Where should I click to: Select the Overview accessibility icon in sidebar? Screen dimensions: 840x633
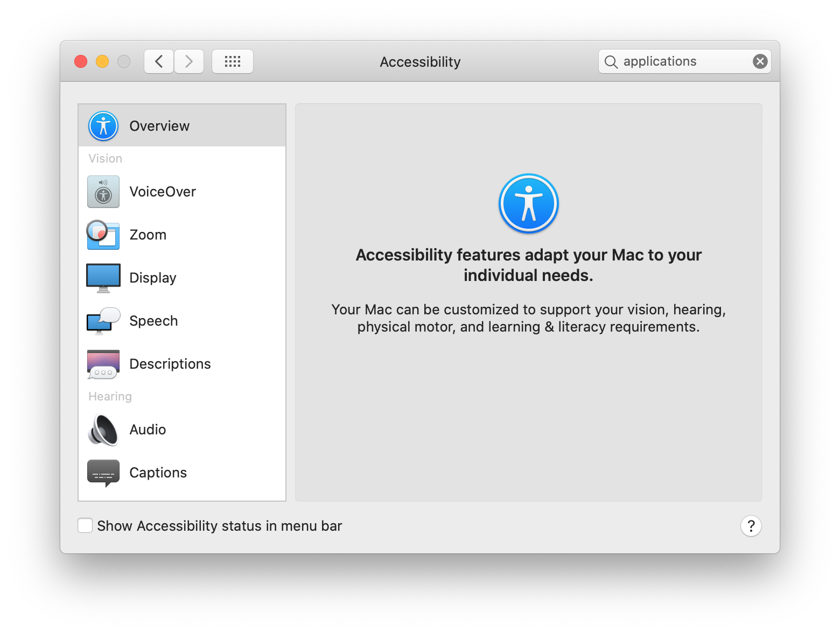pyautogui.click(x=103, y=126)
